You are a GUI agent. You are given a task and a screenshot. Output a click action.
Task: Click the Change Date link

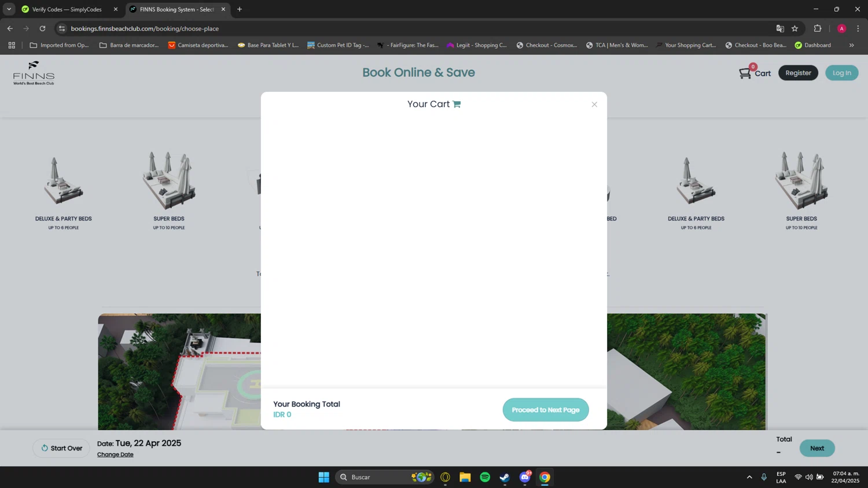pyautogui.click(x=115, y=454)
